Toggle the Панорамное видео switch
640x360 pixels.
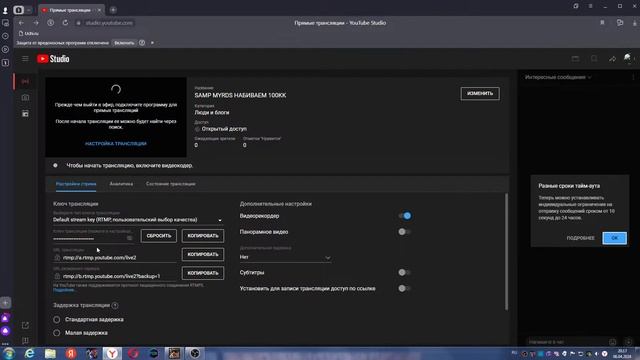pos(404,232)
